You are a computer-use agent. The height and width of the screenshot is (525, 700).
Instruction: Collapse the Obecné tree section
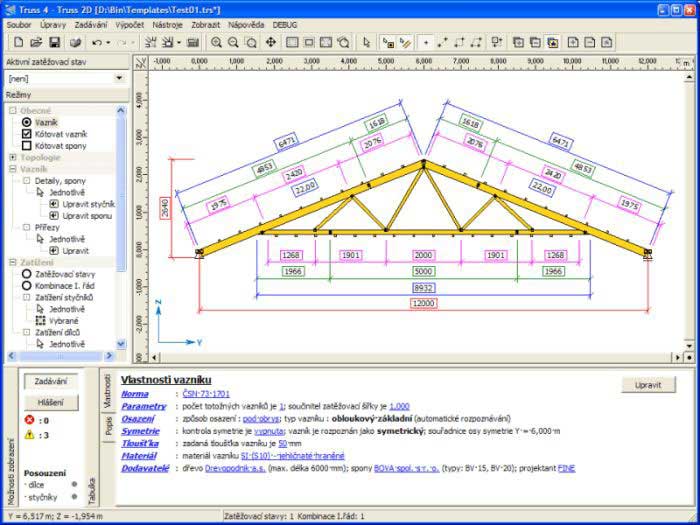coord(12,111)
